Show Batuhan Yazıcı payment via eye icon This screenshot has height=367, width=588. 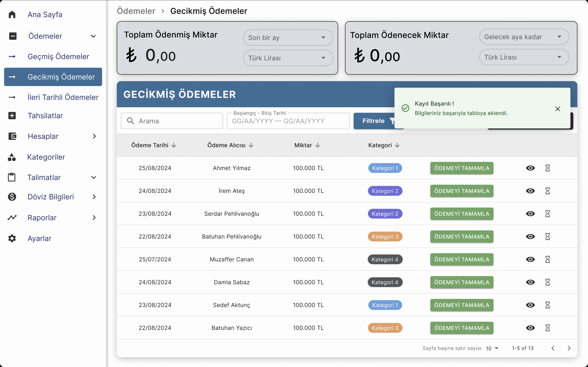point(530,328)
